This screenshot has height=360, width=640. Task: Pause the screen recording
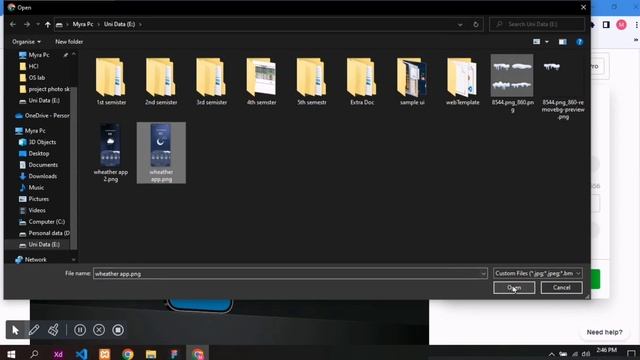(80, 330)
